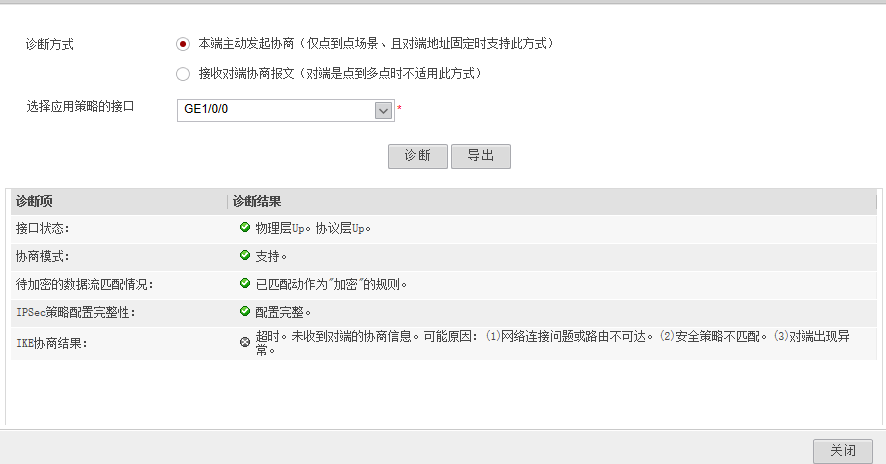Select the IKE协商结果 row label
Image resolution: width=886 pixels, height=464 pixels.
(52, 344)
